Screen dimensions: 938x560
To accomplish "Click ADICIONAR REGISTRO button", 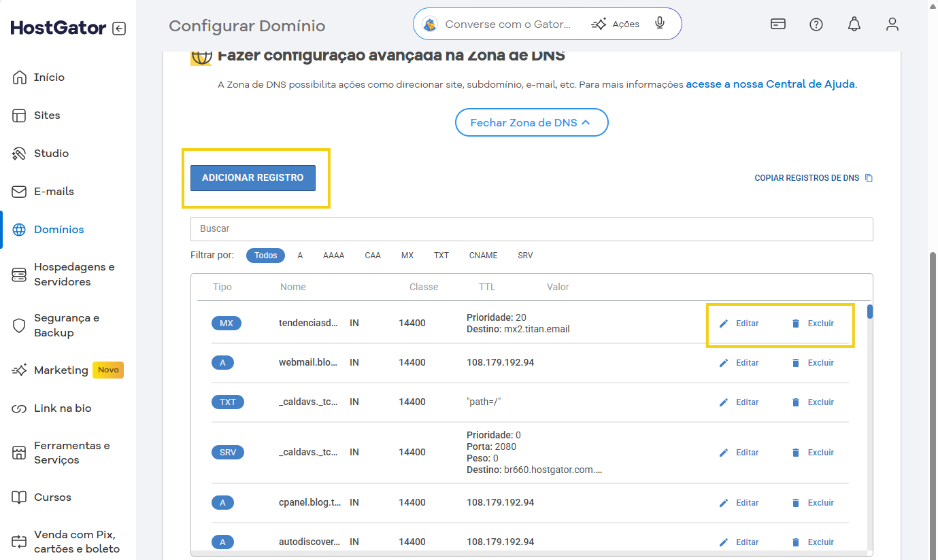I will (253, 178).
